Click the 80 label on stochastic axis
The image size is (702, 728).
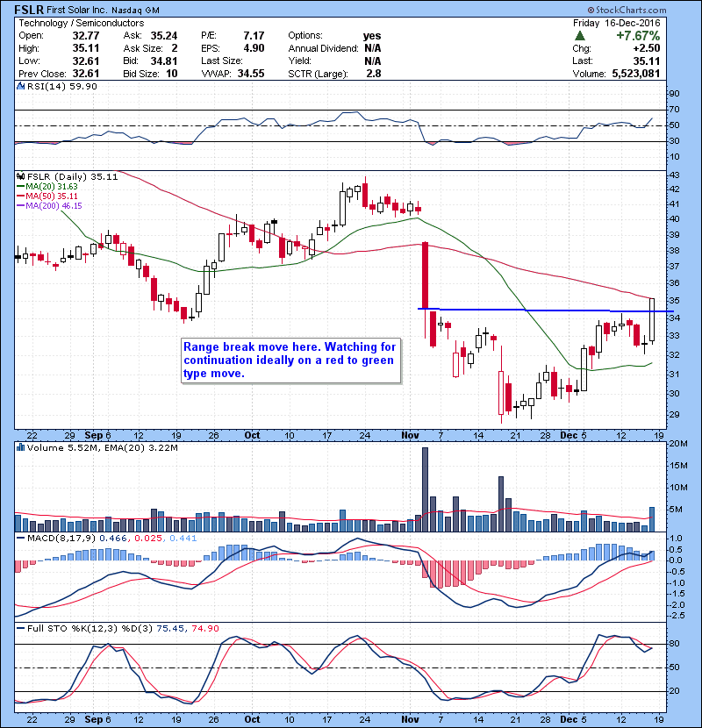point(674,644)
